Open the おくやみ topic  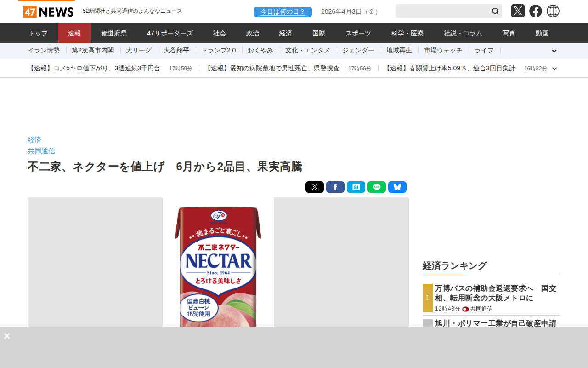(260, 51)
